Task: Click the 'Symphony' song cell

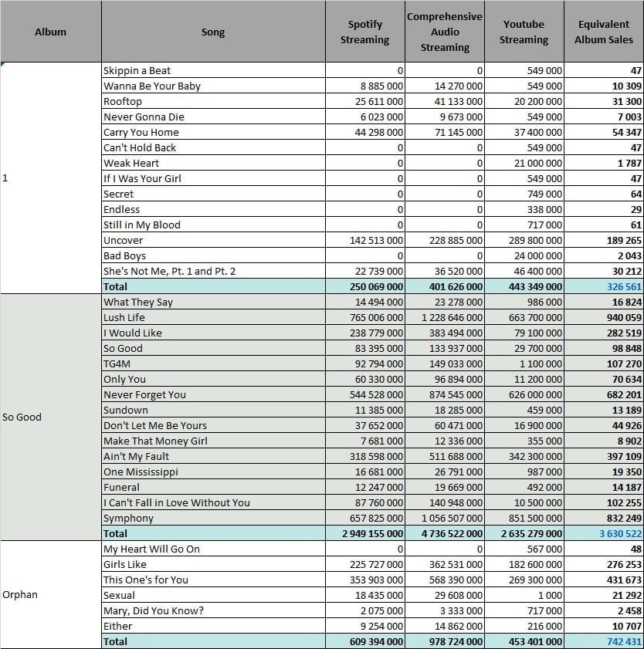Action: [213, 518]
